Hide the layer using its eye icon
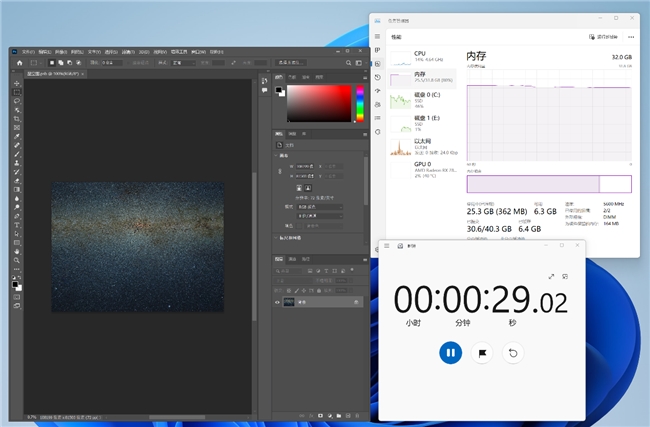The image size is (650, 427). pyautogui.click(x=277, y=302)
